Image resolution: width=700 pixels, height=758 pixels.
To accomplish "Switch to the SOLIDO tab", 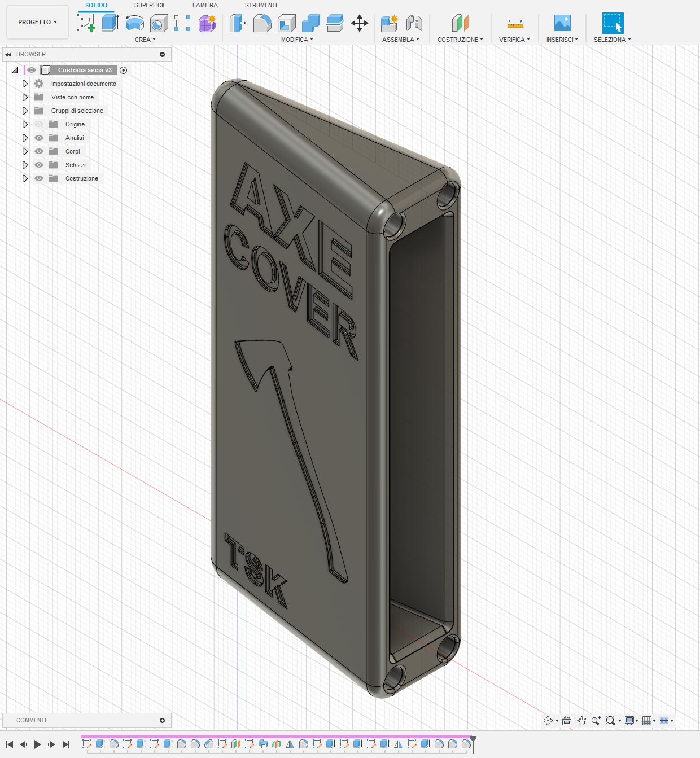I will 96,5.
